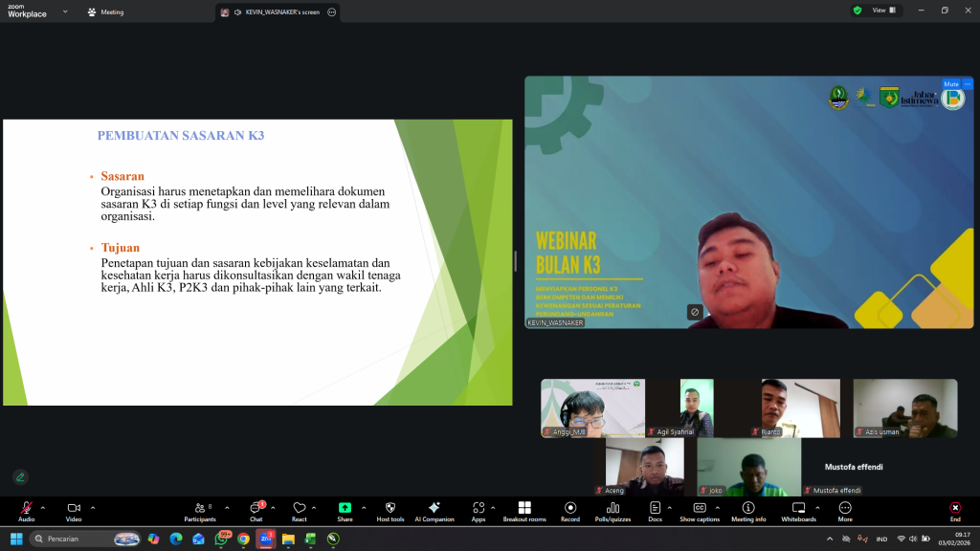Image resolution: width=980 pixels, height=551 pixels.
Task: Open the Zoom Workplace dropdown chevron
Action: click(x=65, y=11)
